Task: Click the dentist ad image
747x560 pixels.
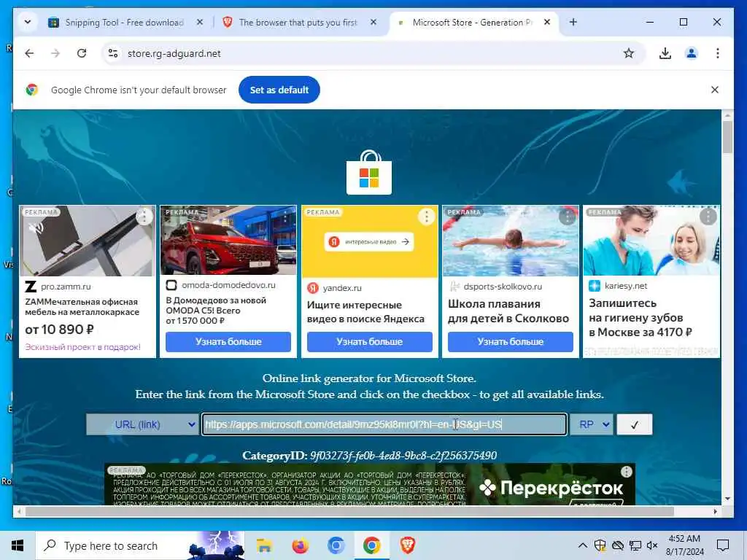Action: click(x=651, y=241)
